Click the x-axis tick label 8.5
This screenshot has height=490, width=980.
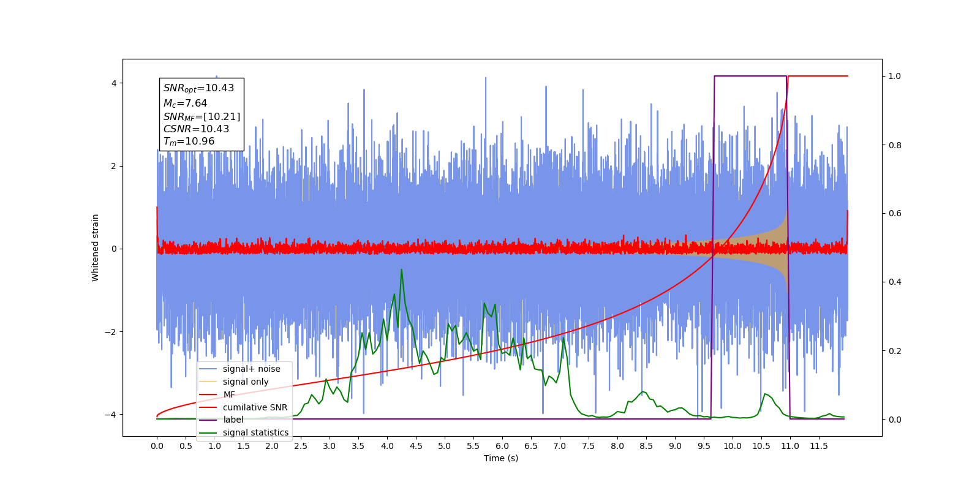[646, 446]
